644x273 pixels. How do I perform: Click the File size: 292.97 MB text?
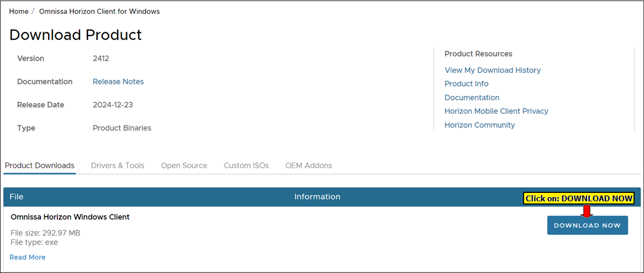(x=45, y=233)
